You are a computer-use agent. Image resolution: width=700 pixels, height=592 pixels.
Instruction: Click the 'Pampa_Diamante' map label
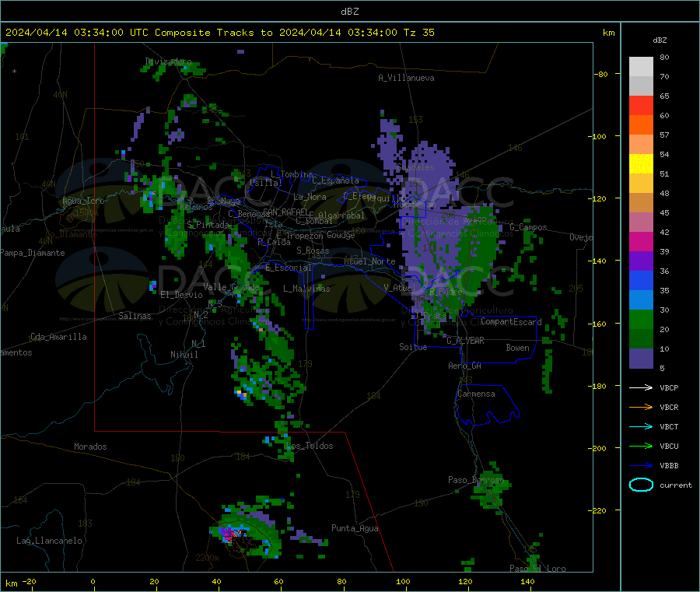pyautogui.click(x=33, y=253)
